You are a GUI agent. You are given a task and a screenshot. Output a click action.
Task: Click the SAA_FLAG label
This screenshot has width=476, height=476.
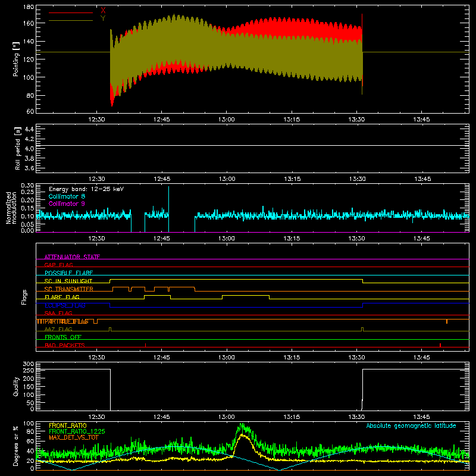click(58, 313)
